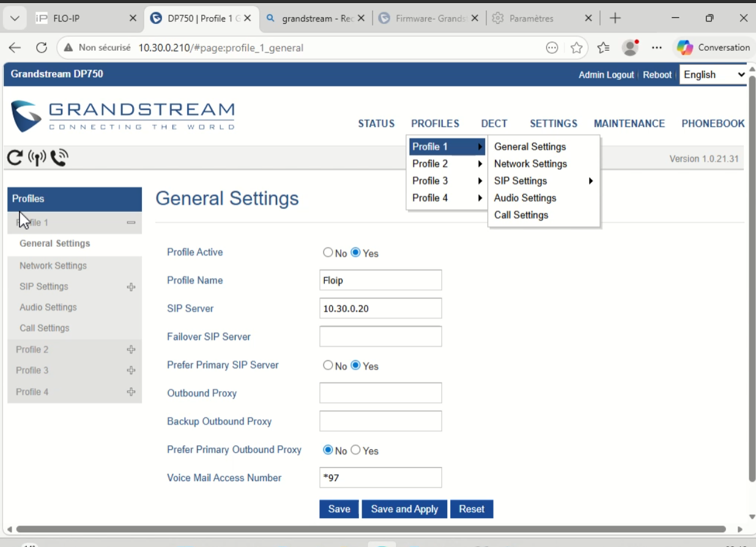Screen dimensions: 756x547
Task: Close the FLO-IP browser tab
Action: coord(133,18)
